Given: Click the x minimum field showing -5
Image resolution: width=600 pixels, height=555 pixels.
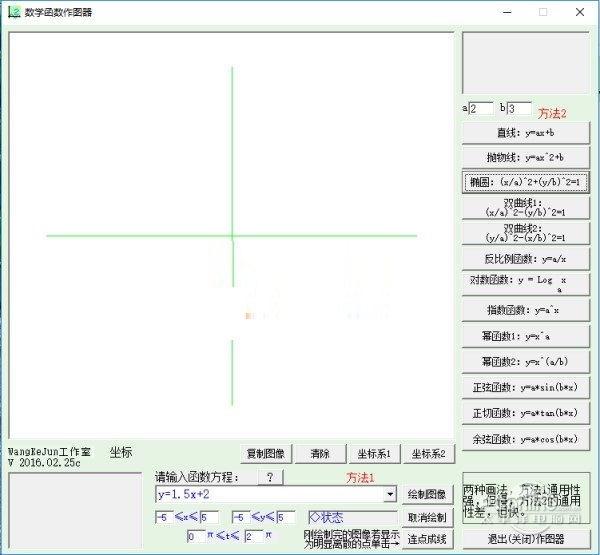Looking at the screenshot, I should (x=165, y=517).
